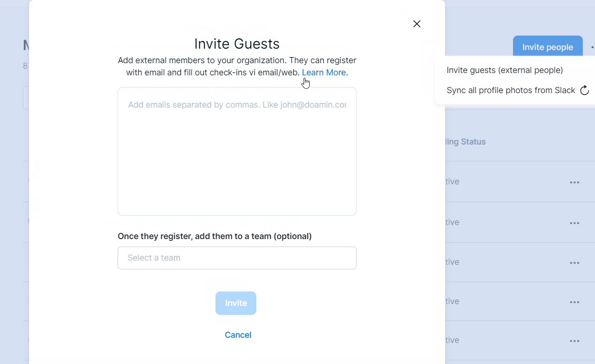The height and width of the screenshot is (364, 595).
Task: Open the Select a team dropdown
Action: coord(237,258)
